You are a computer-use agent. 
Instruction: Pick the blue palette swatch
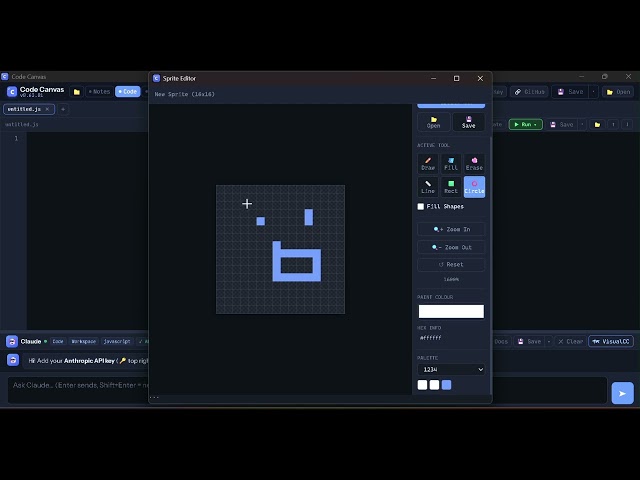coord(447,385)
